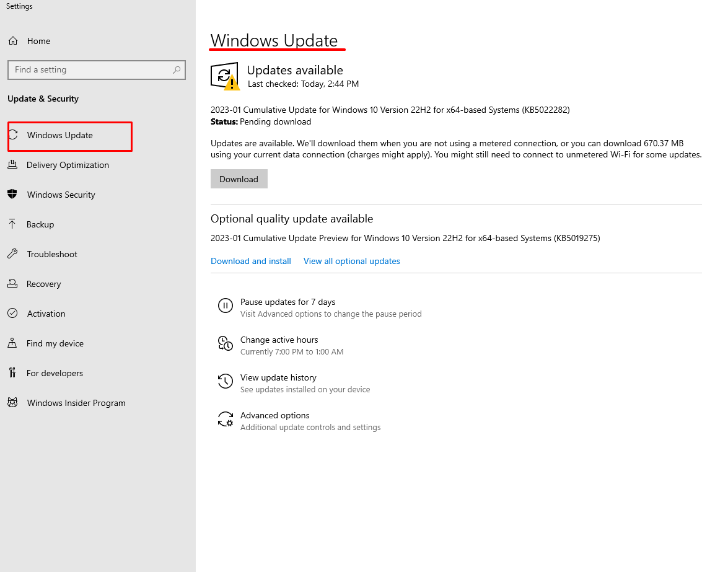This screenshot has height=572, width=728.
Task: Go to the Activation page
Action: coord(46,314)
